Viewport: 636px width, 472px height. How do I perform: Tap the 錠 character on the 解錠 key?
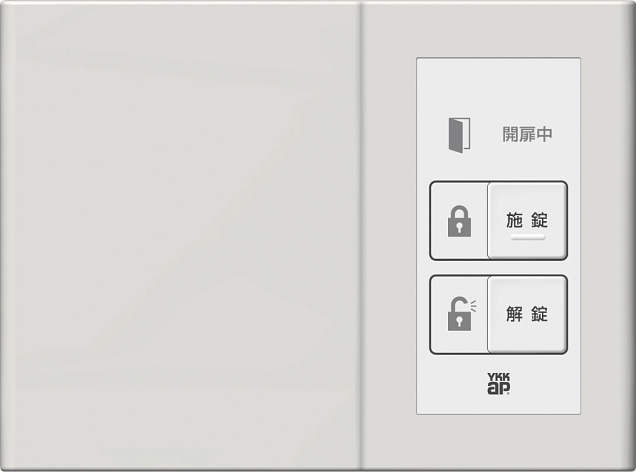click(540, 314)
